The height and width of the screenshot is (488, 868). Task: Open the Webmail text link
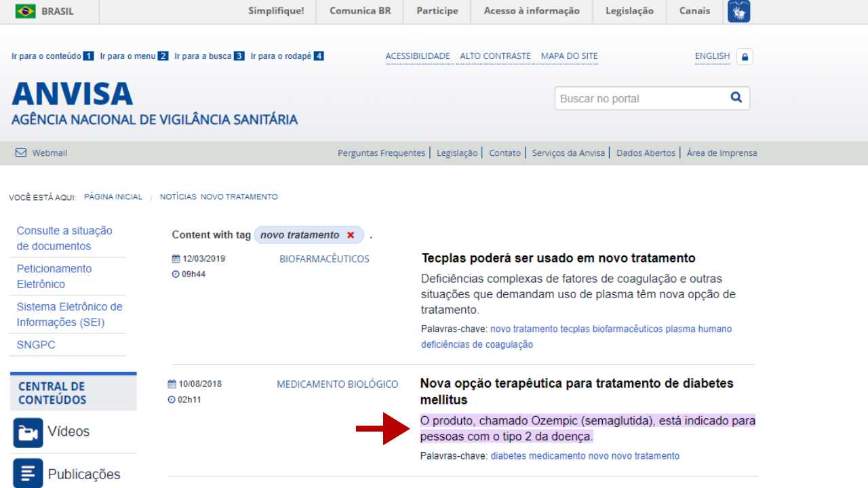(x=50, y=153)
